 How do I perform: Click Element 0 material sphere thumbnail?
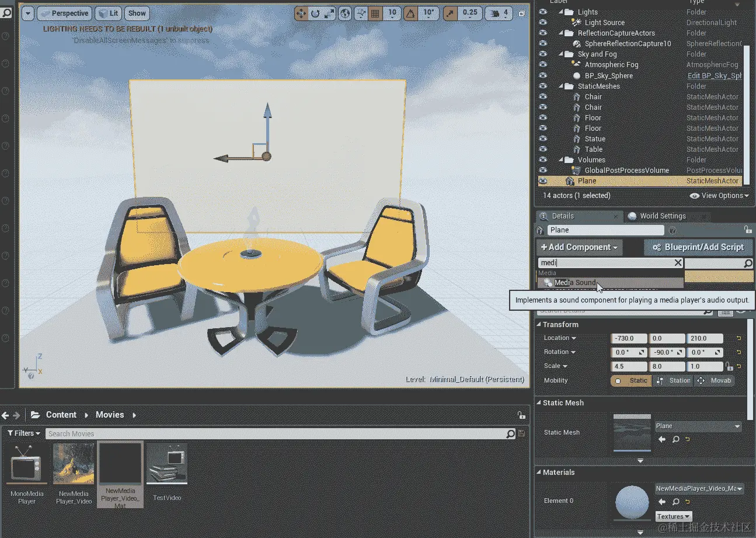pyautogui.click(x=632, y=502)
